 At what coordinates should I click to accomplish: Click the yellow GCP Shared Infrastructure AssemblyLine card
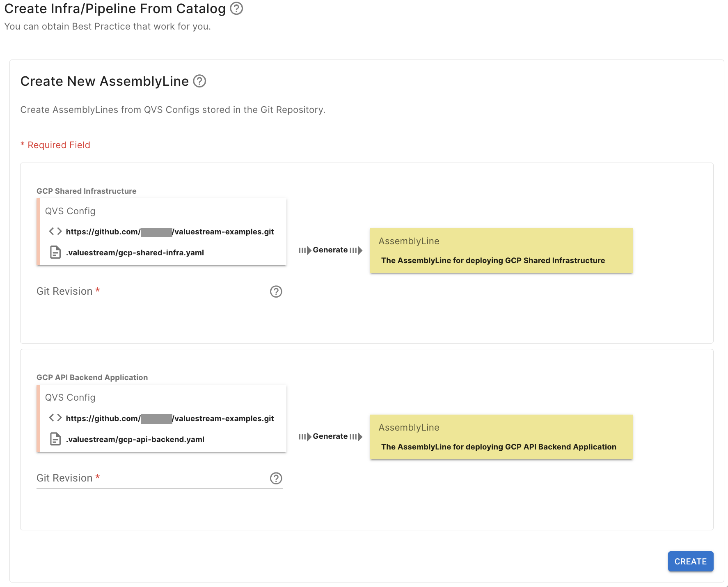click(501, 251)
